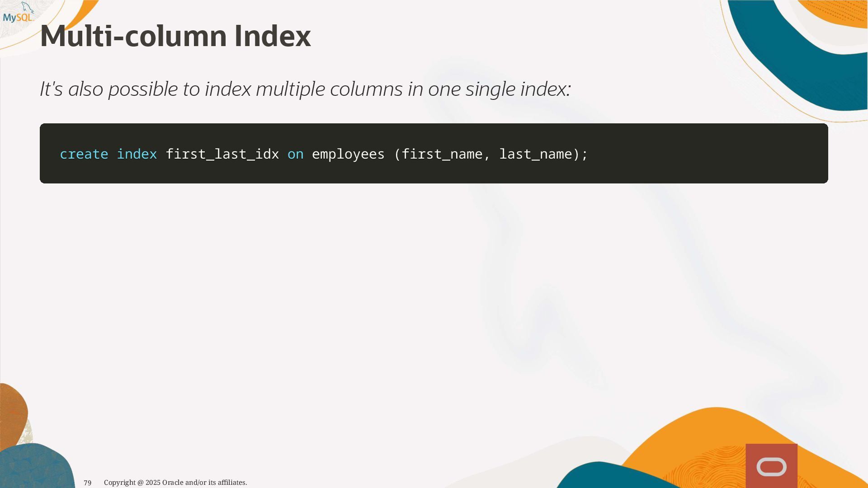Click the Oracle copyright footer text
Viewport: 868px width, 488px height.
point(175,483)
